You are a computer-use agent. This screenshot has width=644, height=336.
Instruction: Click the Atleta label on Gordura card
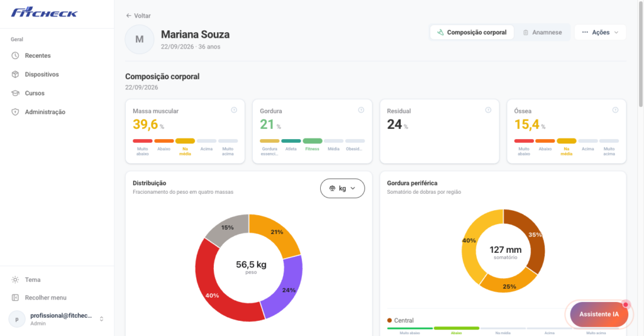tap(291, 148)
